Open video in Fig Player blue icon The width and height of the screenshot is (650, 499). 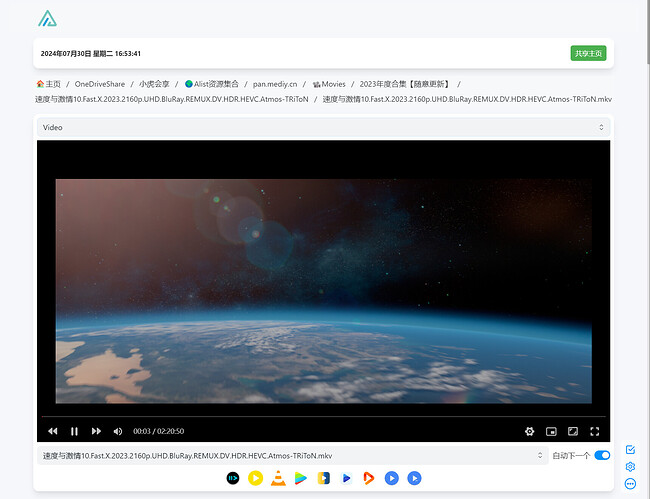[x=346, y=478]
